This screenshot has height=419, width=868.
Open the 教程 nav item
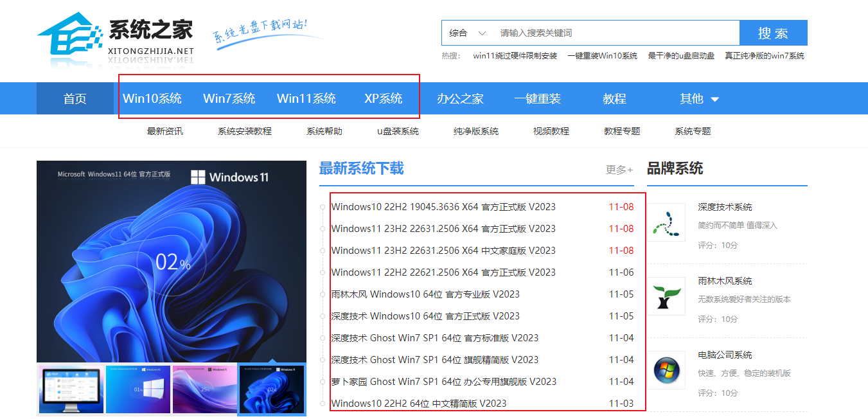click(x=615, y=98)
